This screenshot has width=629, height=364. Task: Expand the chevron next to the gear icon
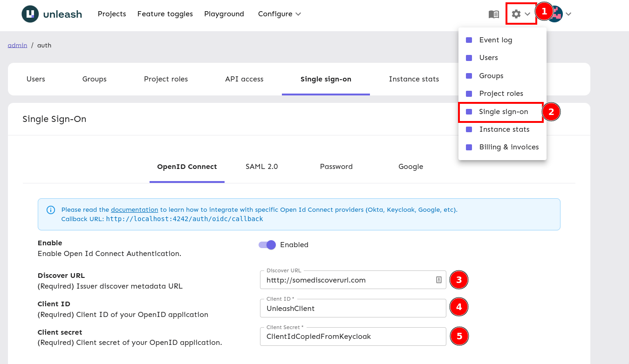point(527,14)
